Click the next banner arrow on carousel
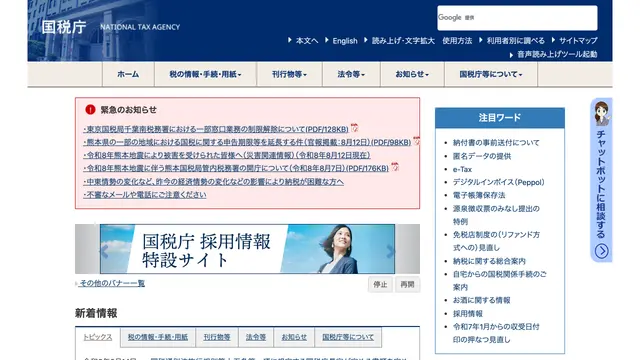This screenshot has height=360, width=640. pyautogui.click(x=391, y=251)
